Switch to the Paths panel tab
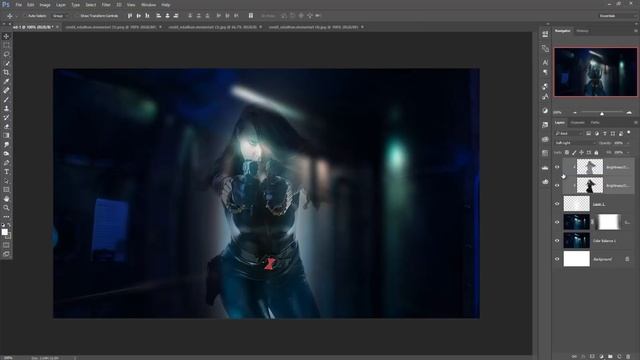 pos(595,122)
